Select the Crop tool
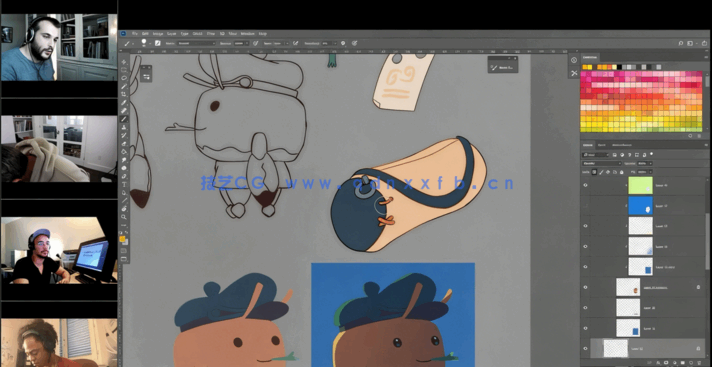Screen dimensions: 712x367 click(124, 95)
